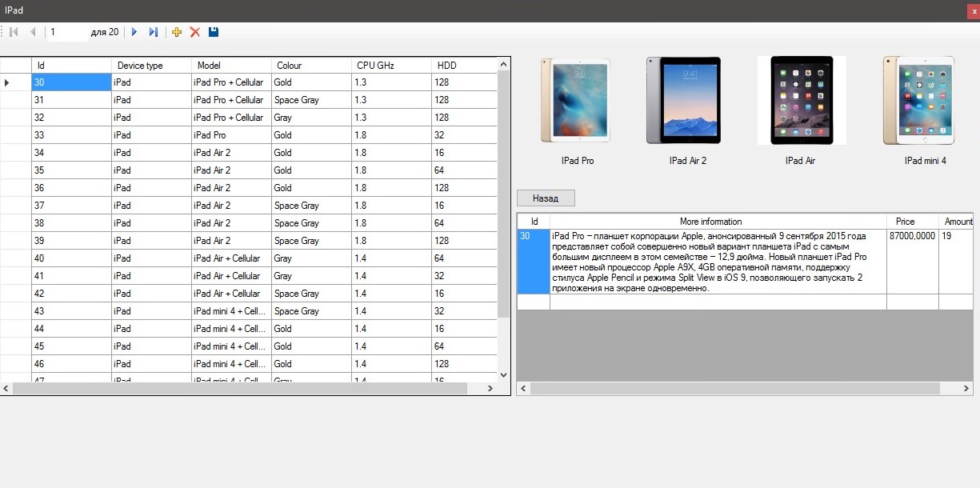Sort by the Device type column header
Image resolution: width=980 pixels, height=488 pixels.
pyautogui.click(x=151, y=66)
